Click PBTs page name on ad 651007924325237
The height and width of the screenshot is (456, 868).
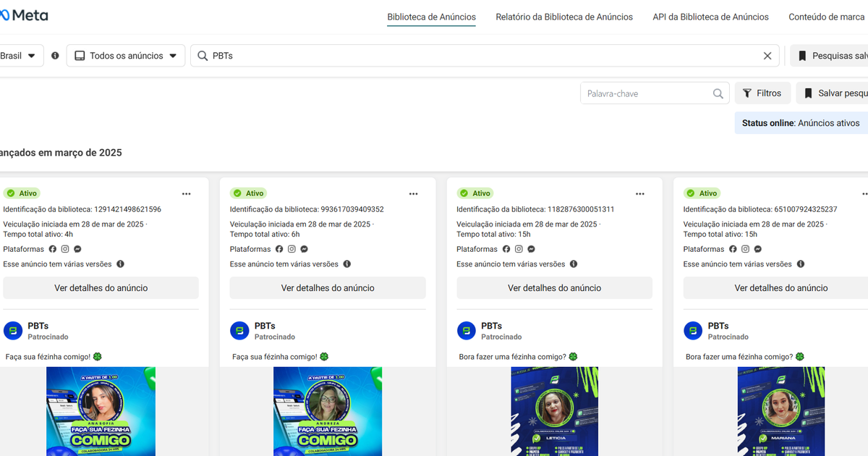coord(718,326)
